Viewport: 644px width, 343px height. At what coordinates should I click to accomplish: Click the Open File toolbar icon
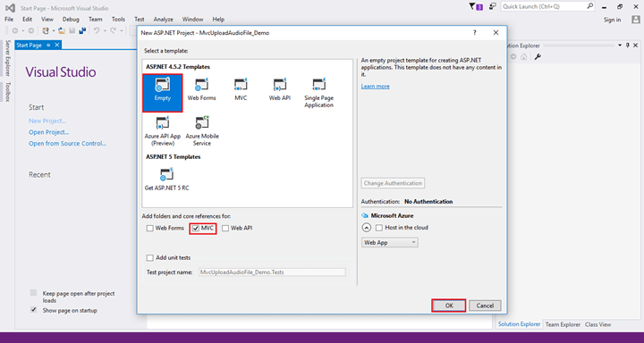(x=62, y=30)
